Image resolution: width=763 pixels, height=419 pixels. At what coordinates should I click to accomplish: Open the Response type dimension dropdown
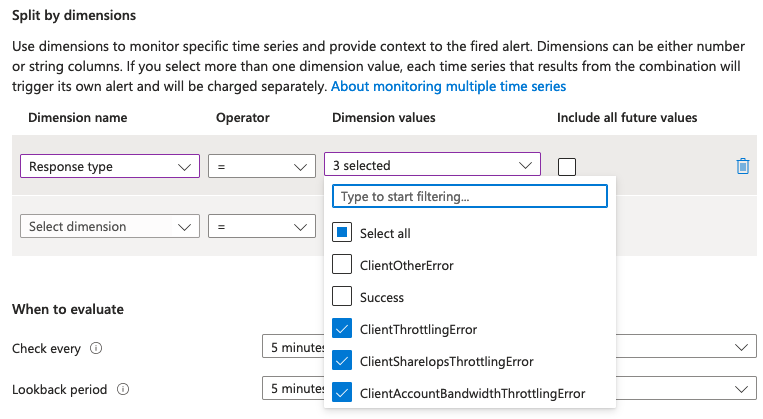[x=109, y=166]
